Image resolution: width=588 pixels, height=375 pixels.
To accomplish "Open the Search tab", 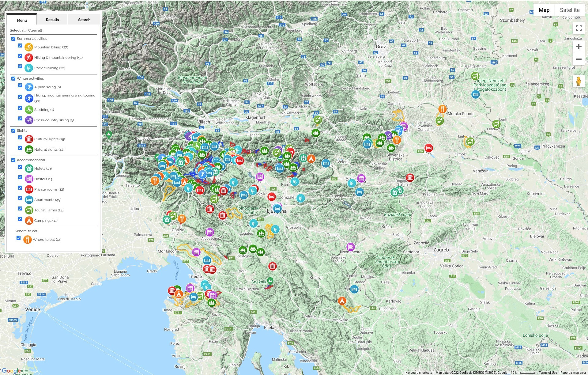I will click(x=84, y=20).
